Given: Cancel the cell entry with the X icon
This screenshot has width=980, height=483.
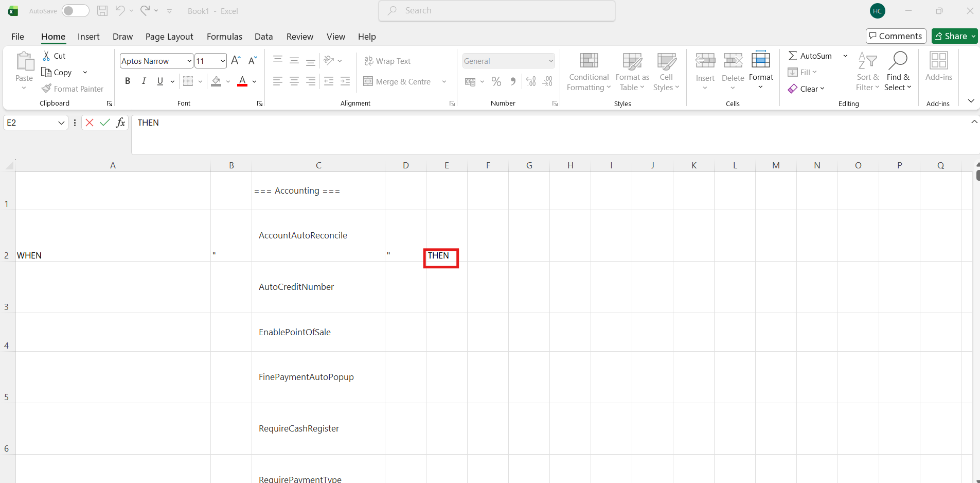Looking at the screenshot, I should pos(90,123).
